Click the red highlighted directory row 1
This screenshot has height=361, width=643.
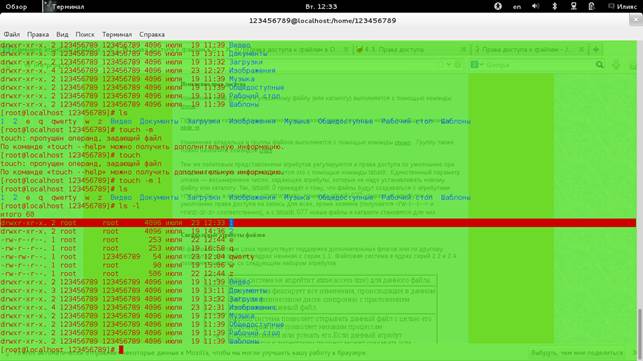[x=318, y=223]
